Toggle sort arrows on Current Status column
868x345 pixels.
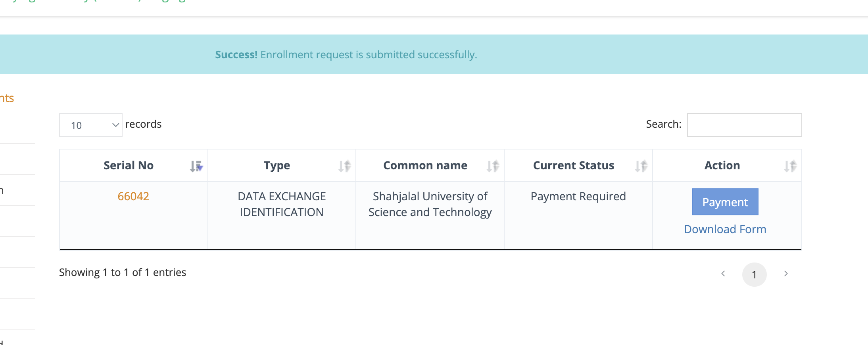tap(641, 166)
